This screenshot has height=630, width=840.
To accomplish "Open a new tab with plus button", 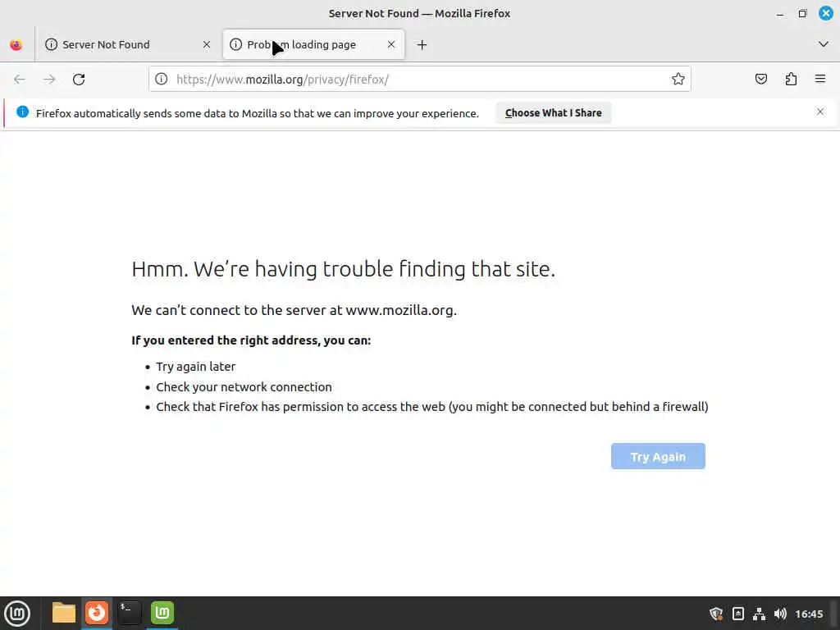I will pyautogui.click(x=422, y=45).
